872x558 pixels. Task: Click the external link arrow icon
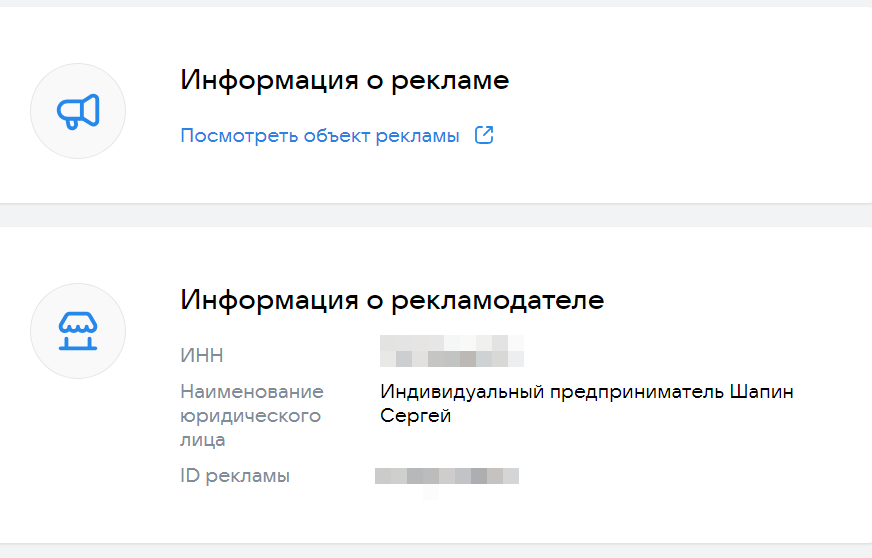pyautogui.click(x=484, y=136)
